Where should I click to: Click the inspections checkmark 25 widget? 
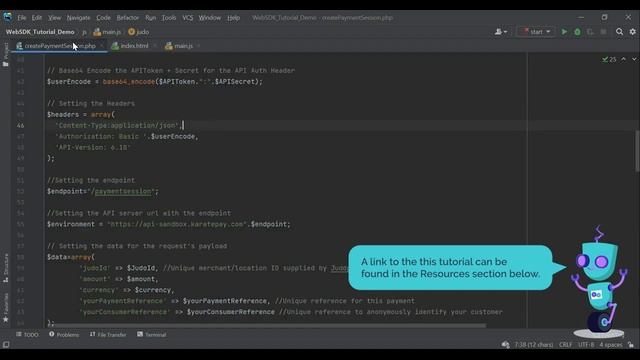click(x=609, y=60)
